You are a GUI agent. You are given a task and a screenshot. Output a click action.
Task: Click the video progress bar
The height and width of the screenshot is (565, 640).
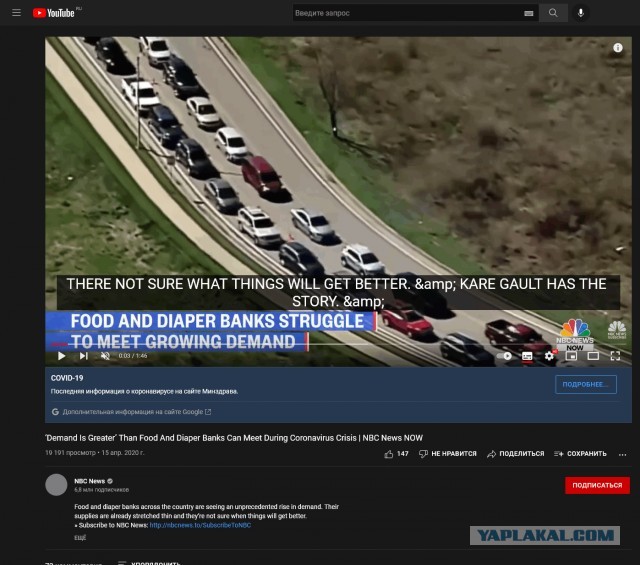pyautogui.click(x=338, y=345)
